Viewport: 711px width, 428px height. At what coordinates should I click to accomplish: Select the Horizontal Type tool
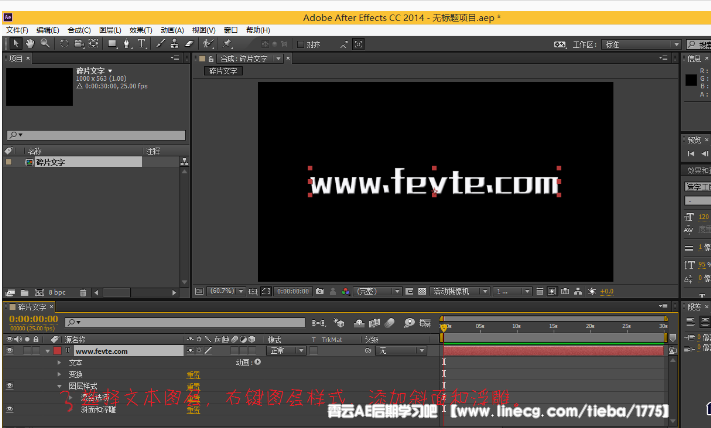143,44
